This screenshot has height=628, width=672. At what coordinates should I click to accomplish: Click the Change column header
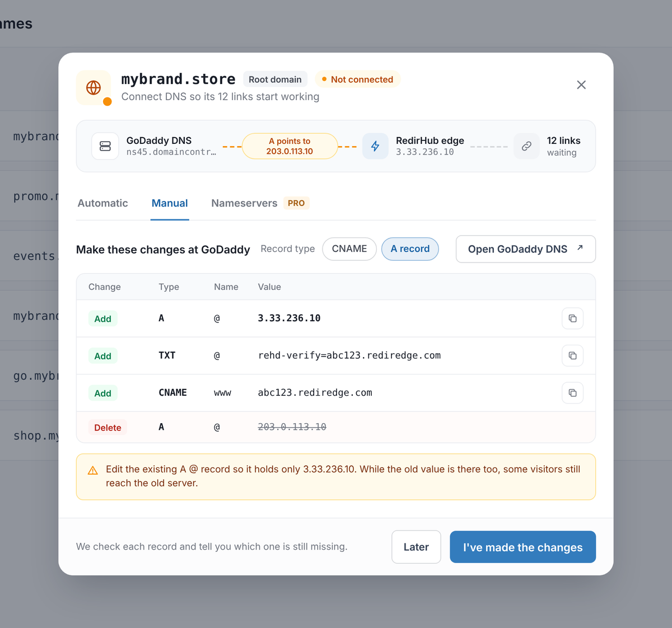coord(104,287)
